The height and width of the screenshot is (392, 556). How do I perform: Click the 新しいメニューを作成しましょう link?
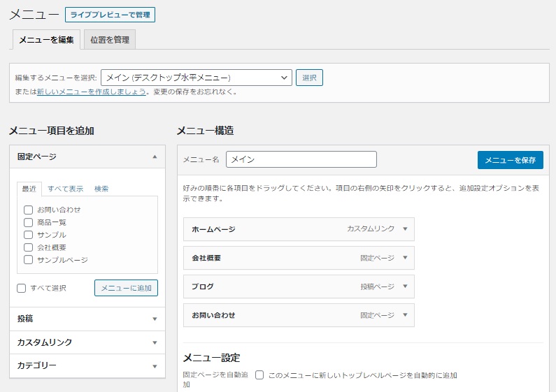pyautogui.click(x=92, y=92)
